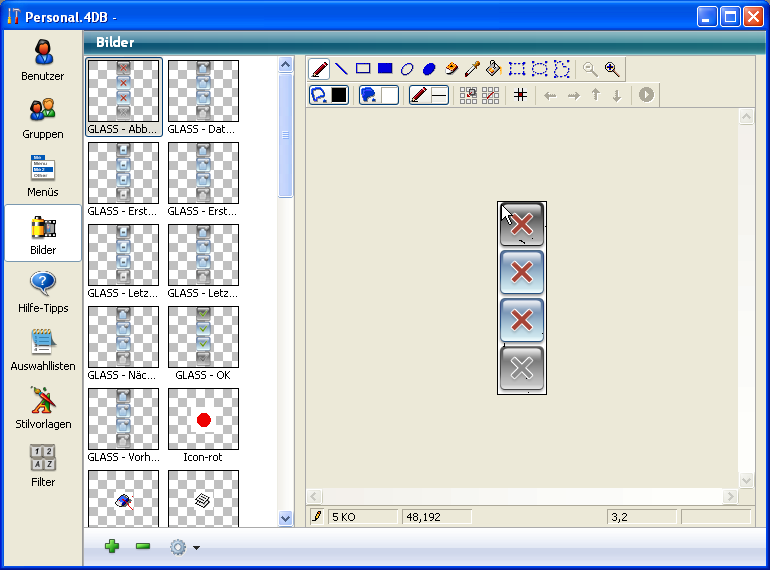Select the straight line tool

point(341,69)
